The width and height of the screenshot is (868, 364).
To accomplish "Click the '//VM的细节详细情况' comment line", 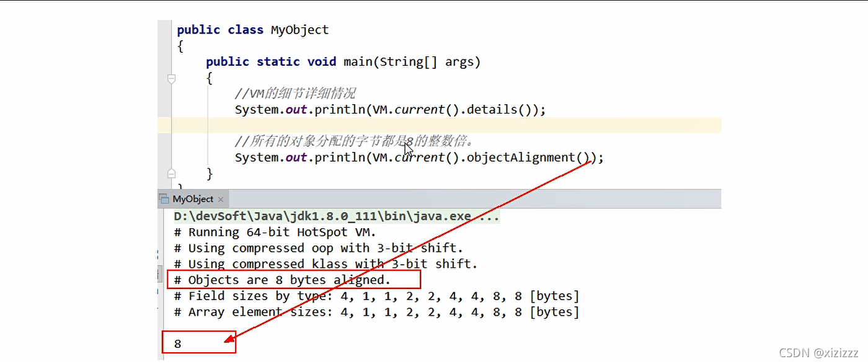I will click(295, 94).
